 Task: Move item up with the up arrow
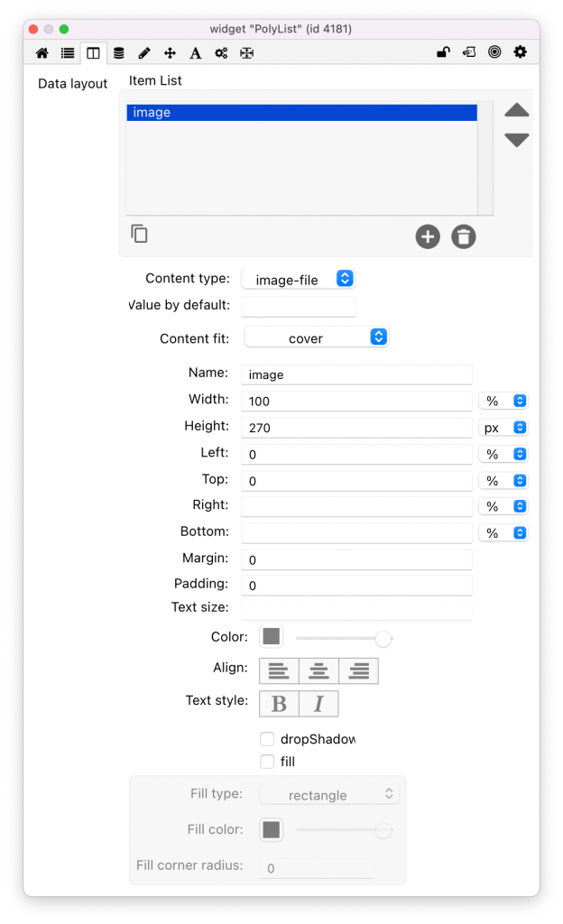tap(516, 111)
